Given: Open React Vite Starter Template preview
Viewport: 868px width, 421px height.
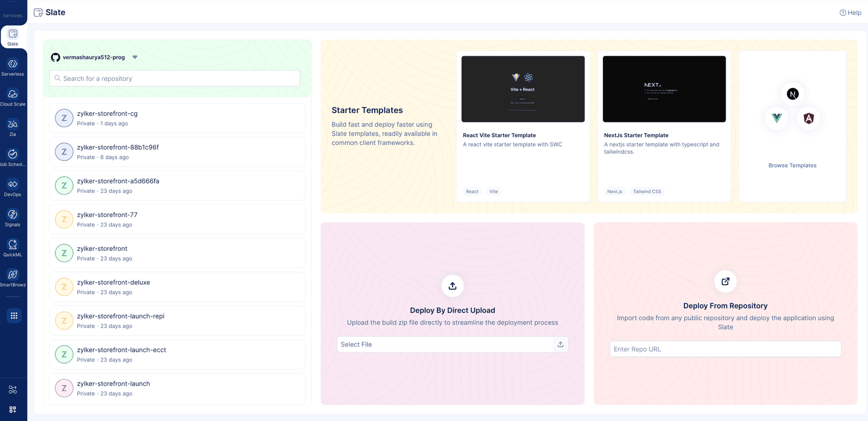Looking at the screenshot, I should point(523,89).
